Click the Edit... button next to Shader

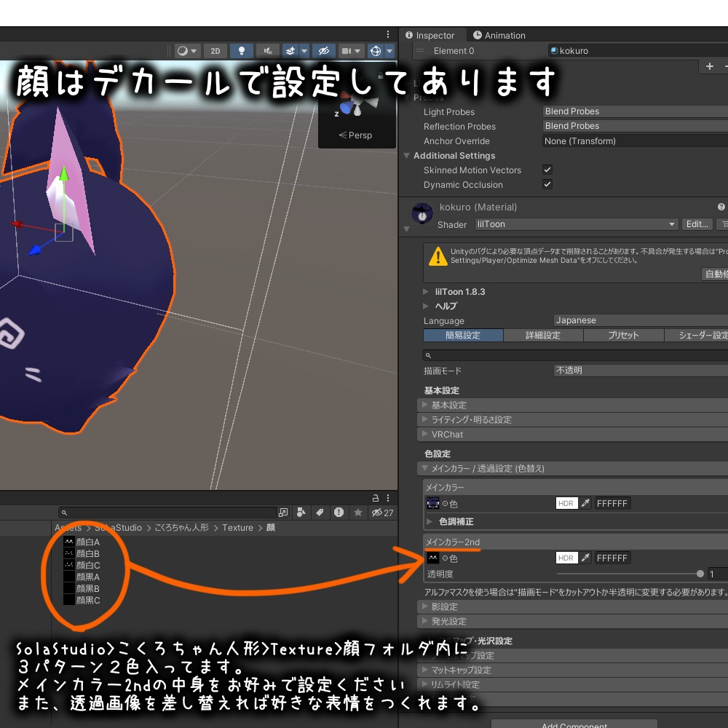(697, 224)
